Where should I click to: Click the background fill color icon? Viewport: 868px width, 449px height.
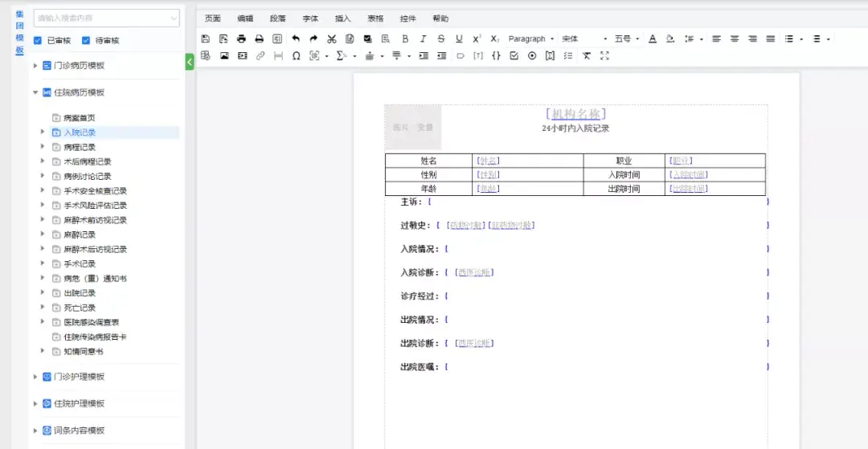click(670, 39)
